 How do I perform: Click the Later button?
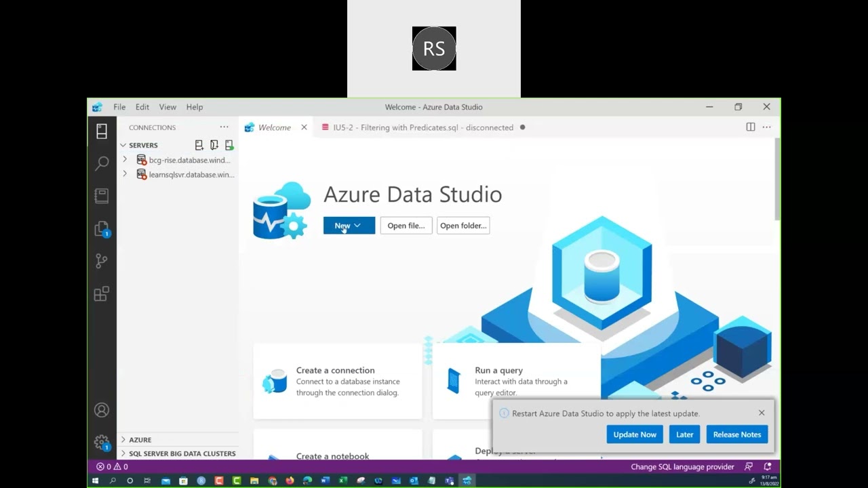pos(685,434)
